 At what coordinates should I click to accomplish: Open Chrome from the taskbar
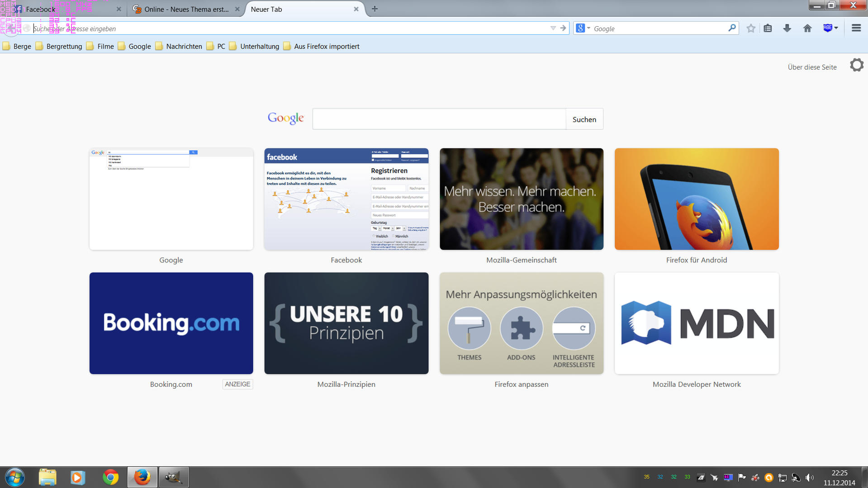click(x=110, y=477)
